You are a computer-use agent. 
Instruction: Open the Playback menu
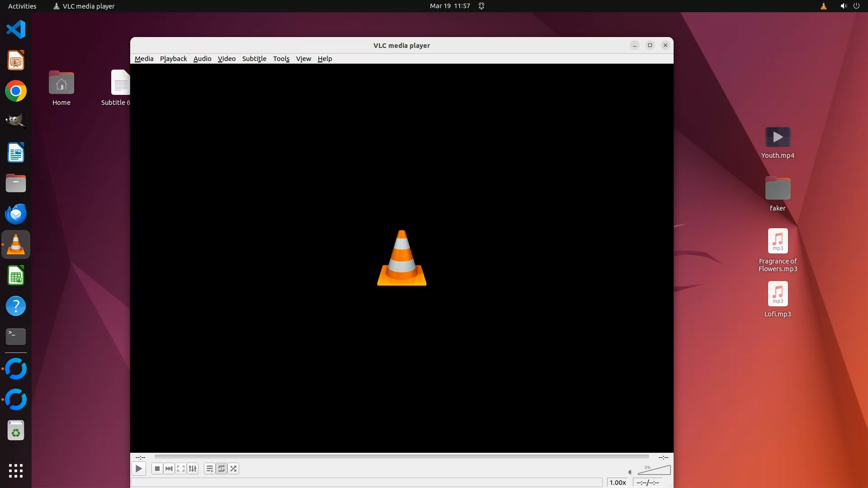[173, 59]
